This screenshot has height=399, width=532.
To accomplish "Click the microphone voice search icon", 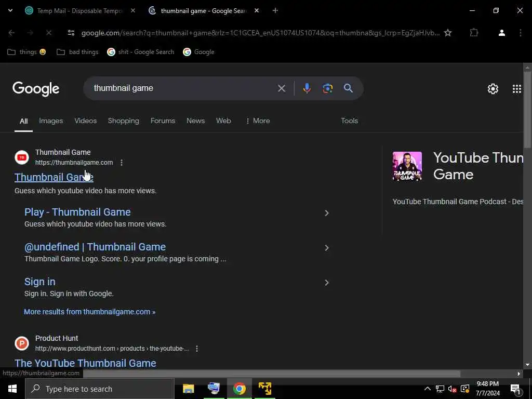I will pos(307,88).
